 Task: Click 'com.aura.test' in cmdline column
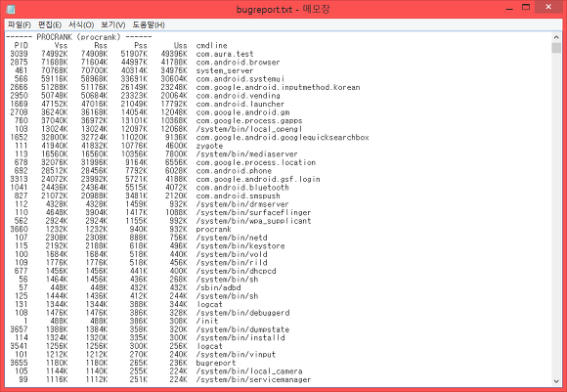point(225,54)
